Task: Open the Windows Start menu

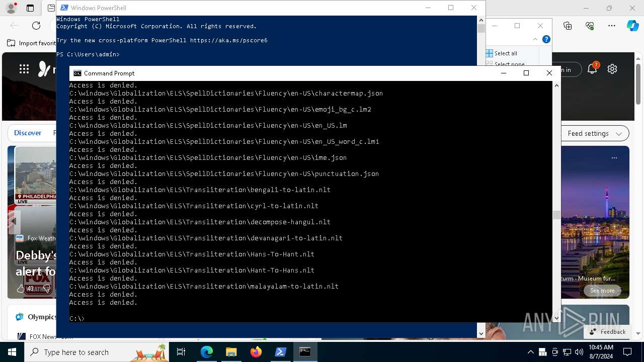Action: coord(12,352)
